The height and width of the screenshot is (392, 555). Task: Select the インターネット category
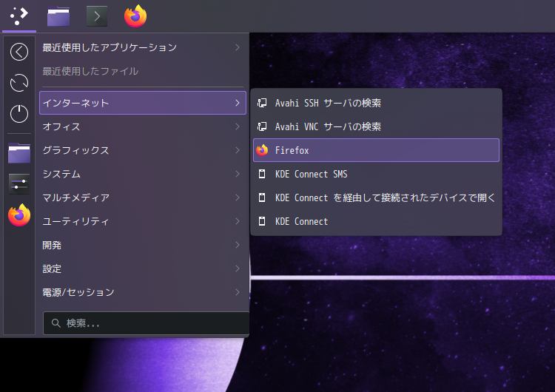click(143, 103)
